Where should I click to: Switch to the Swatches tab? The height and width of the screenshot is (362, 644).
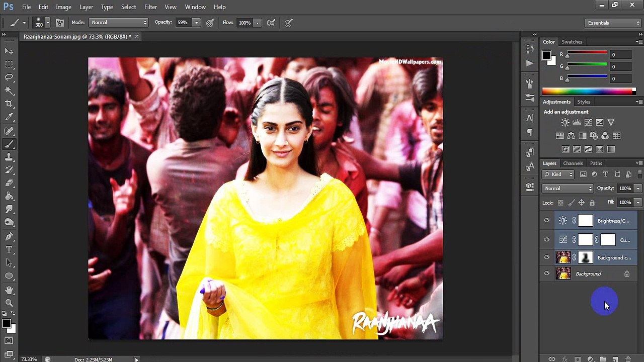[572, 42]
